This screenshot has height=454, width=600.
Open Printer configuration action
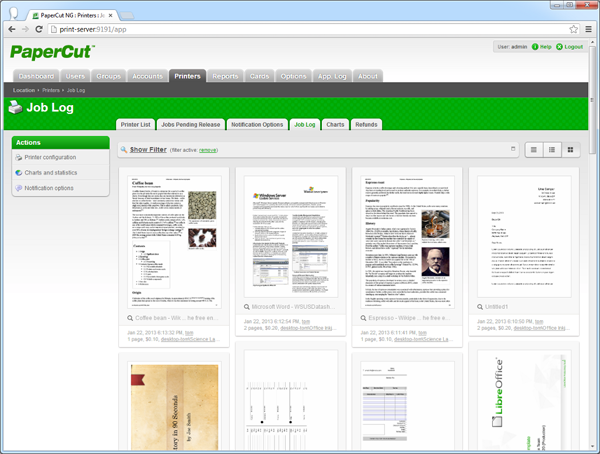tap(50, 157)
